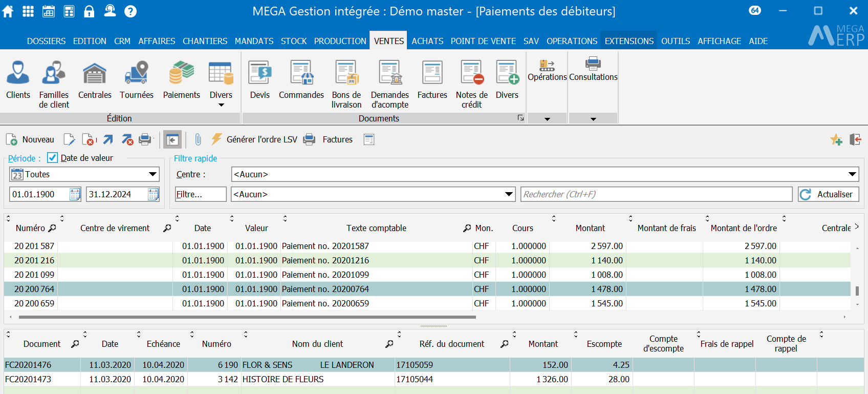The height and width of the screenshot is (394, 868).
Task: Click the attachment paperclip icon
Action: pyautogui.click(x=198, y=139)
